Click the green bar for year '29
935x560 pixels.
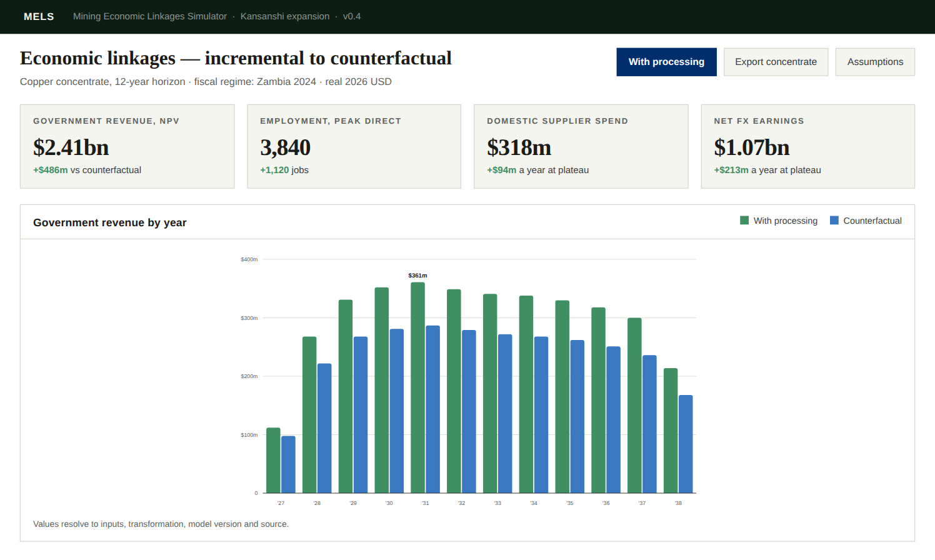[346, 396]
